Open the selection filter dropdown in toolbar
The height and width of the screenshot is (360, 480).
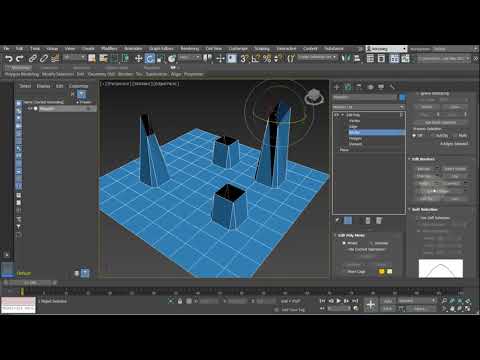click(x=74, y=58)
